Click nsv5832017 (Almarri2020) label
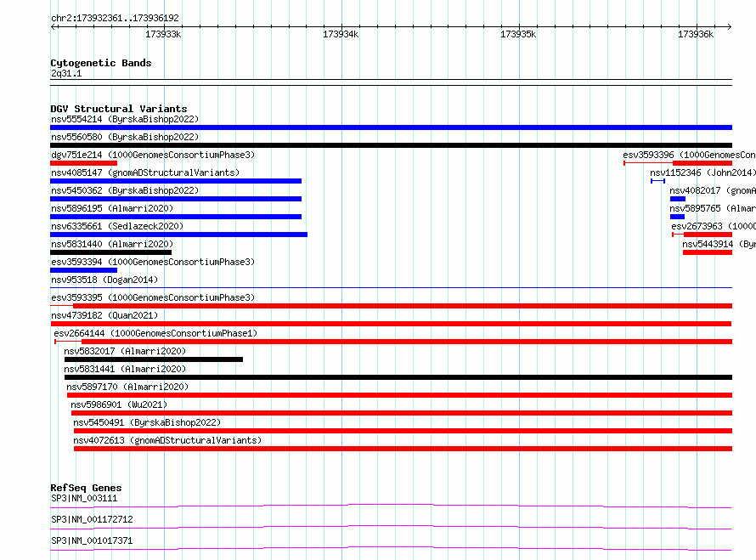756x560 pixels. pyautogui.click(x=125, y=351)
